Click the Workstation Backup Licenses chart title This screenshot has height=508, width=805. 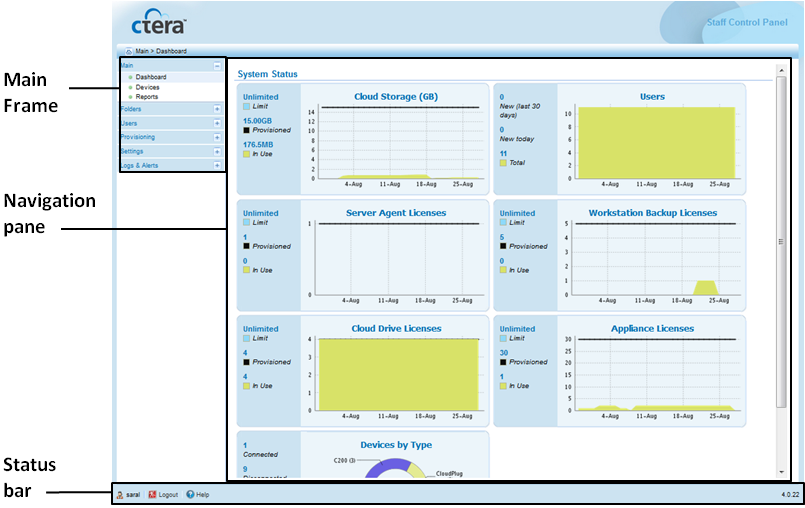(653, 213)
